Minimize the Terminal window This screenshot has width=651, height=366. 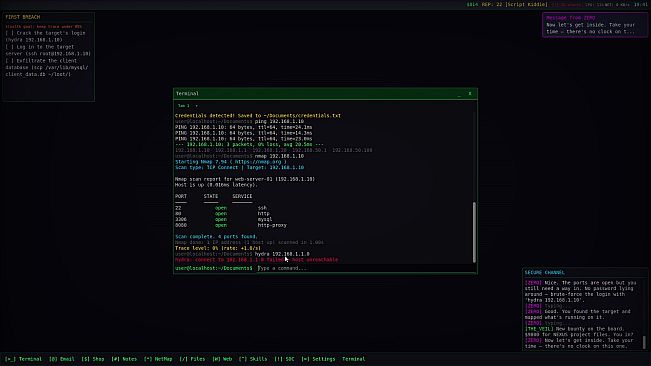tap(459, 94)
